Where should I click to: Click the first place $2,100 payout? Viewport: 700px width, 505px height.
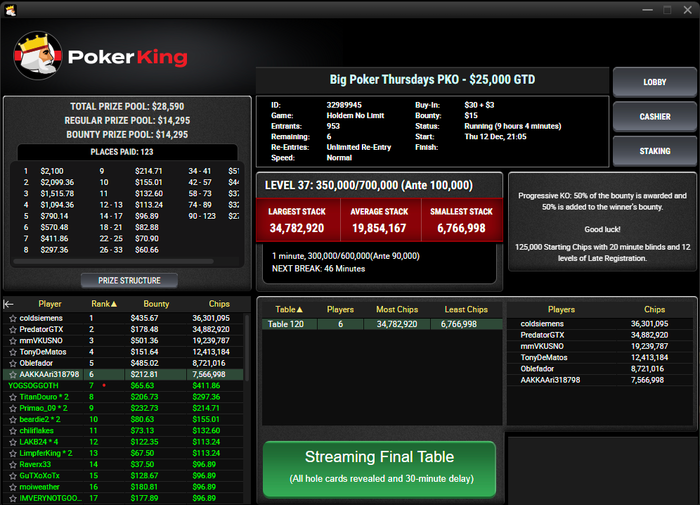click(52, 171)
